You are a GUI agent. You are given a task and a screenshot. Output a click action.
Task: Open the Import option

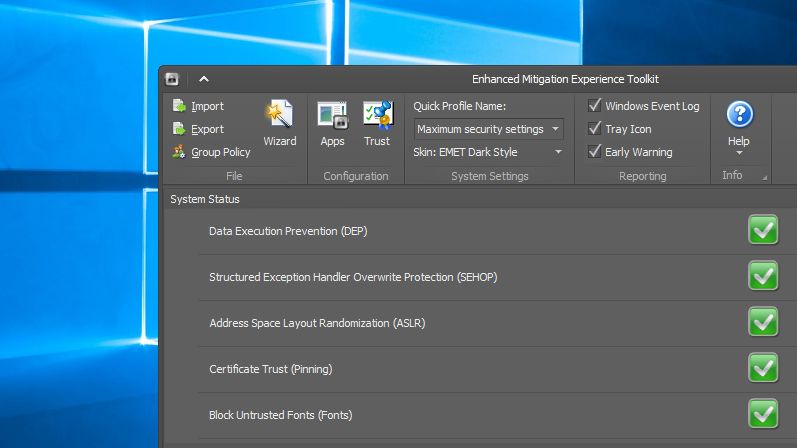click(207, 106)
